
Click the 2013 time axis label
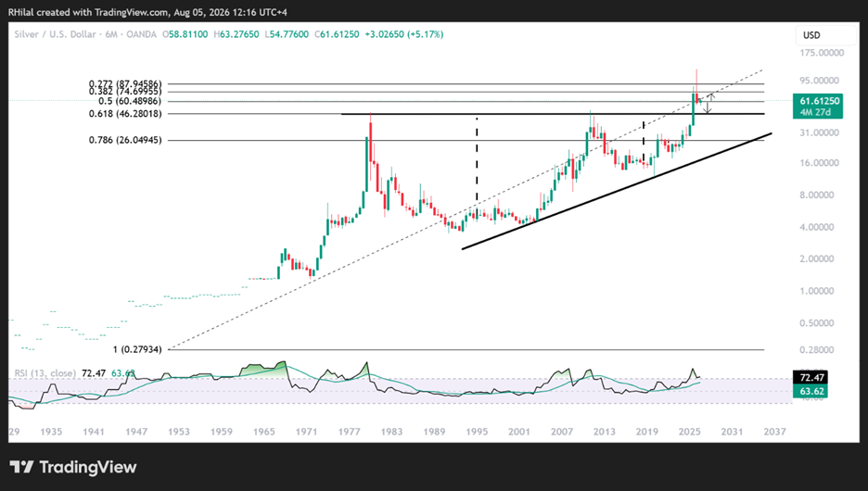(x=604, y=432)
